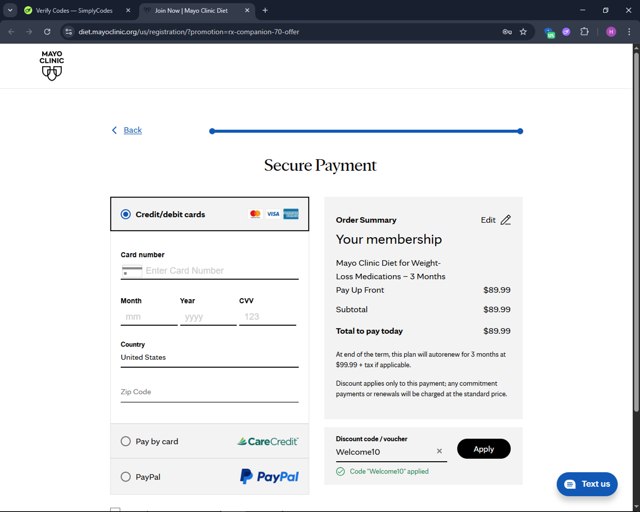The width and height of the screenshot is (640, 512).
Task: Go back using the browser back arrow
Action: pyautogui.click(x=11, y=32)
